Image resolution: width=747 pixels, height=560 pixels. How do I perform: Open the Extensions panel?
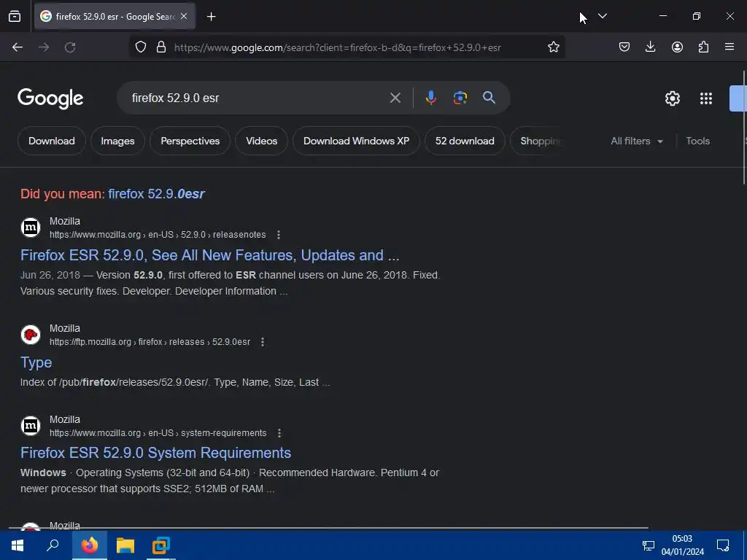pyautogui.click(x=703, y=47)
